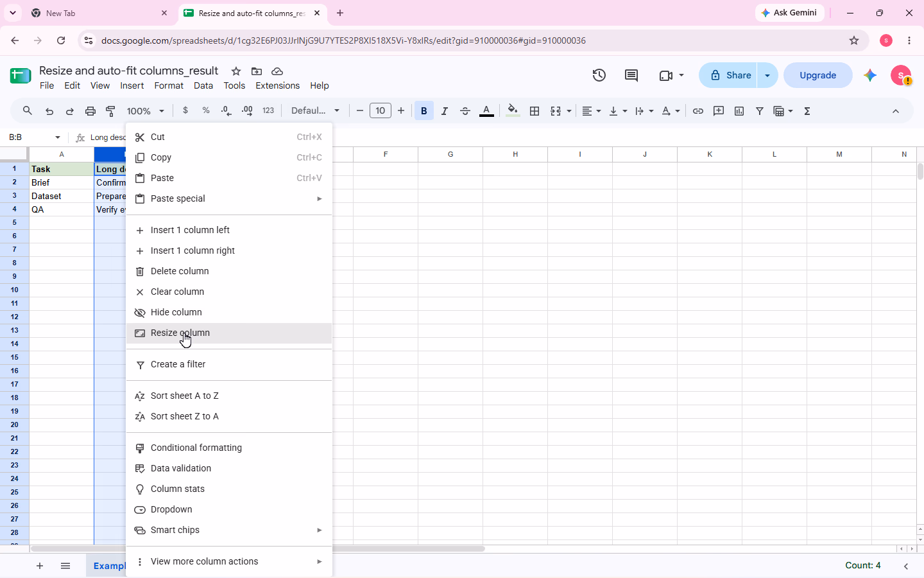The height and width of the screenshot is (578, 924).
Task: Click the Ask Gemini button
Action: pyautogui.click(x=789, y=13)
